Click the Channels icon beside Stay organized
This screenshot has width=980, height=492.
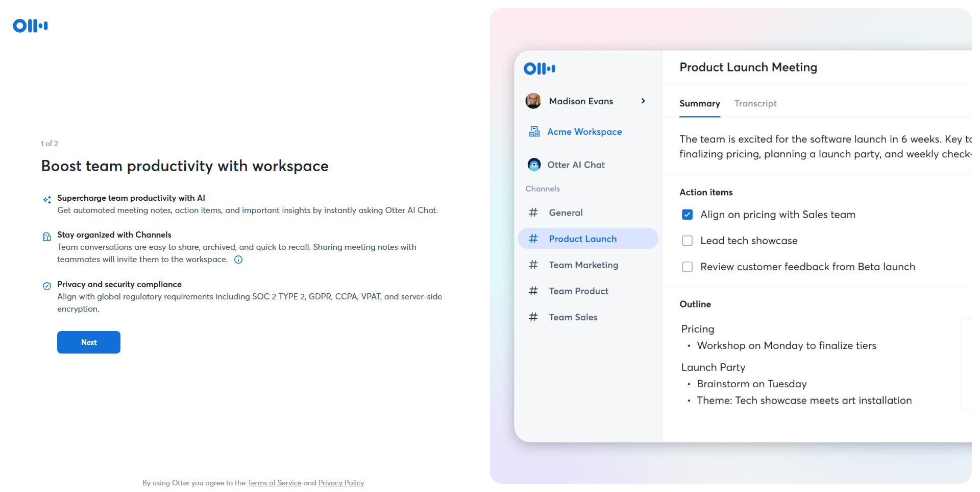point(47,237)
